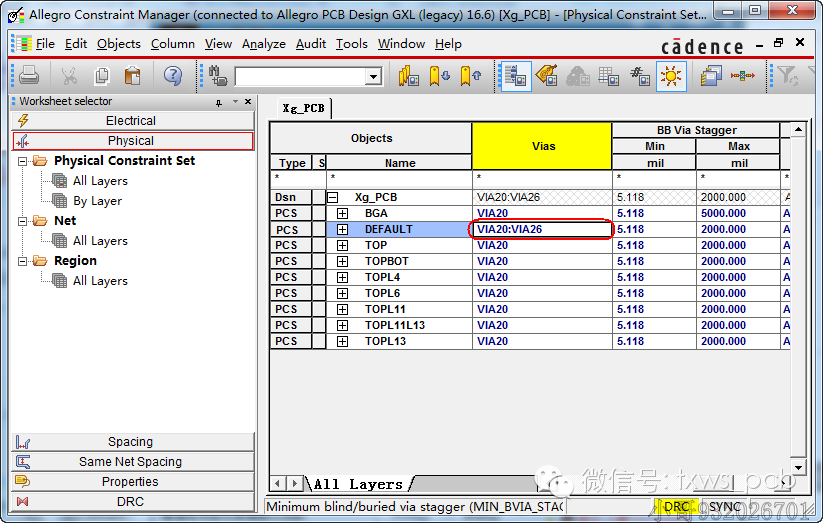The height and width of the screenshot is (523, 823).
Task: Open the Analyze menu
Action: 263,44
